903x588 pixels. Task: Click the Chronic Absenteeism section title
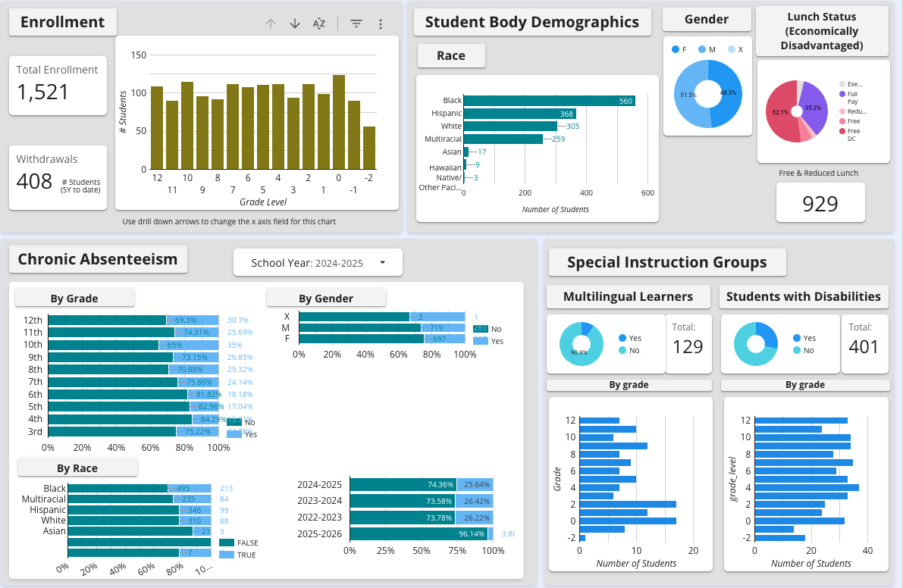point(98,259)
